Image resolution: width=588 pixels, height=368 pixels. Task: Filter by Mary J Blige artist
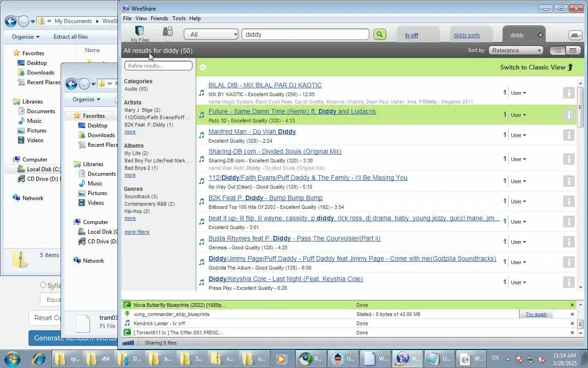pos(142,110)
